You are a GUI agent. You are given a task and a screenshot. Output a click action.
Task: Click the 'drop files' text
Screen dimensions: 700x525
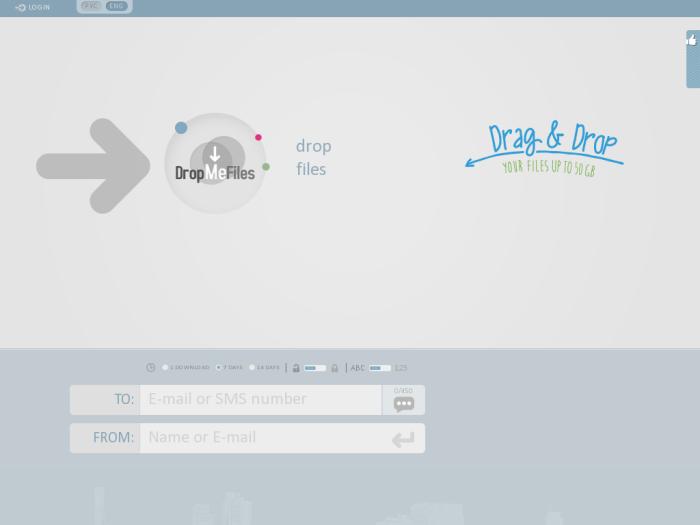coord(313,158)
